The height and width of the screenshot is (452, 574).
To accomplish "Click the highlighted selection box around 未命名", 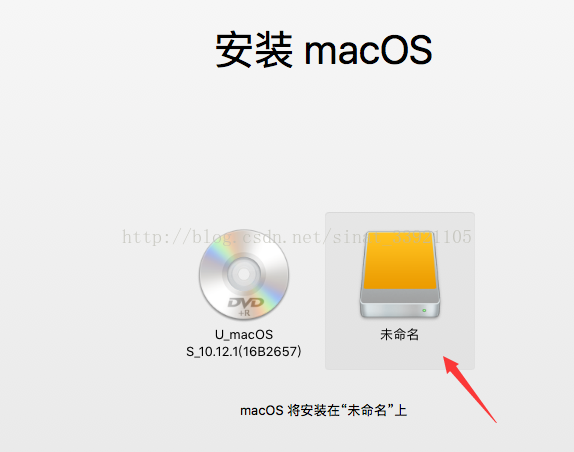I will pyautogui.click(x=400, y=291).
